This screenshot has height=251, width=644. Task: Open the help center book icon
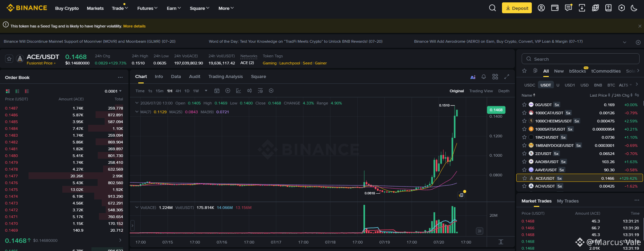[x=608, y=8]
